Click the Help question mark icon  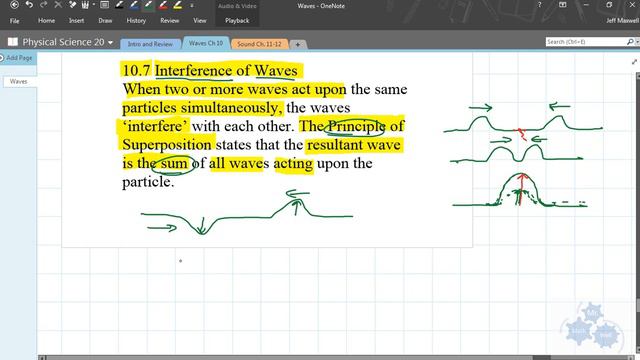coord(539,5)
